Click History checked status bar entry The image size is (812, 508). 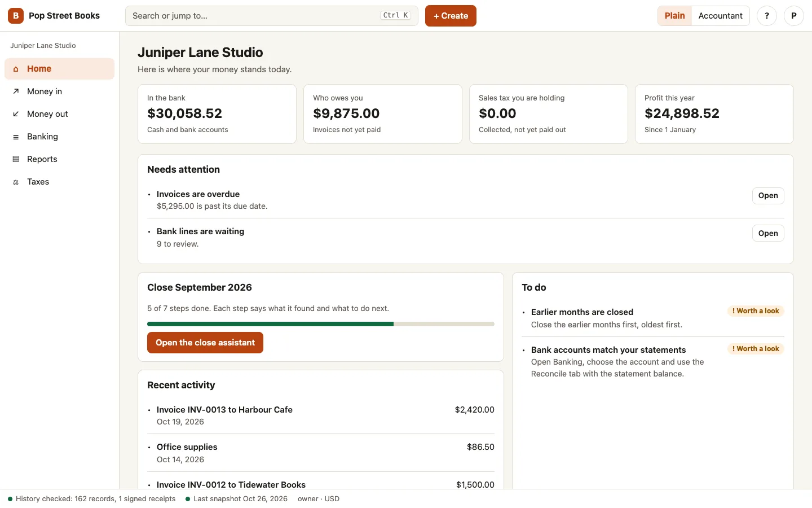point(92,499)
